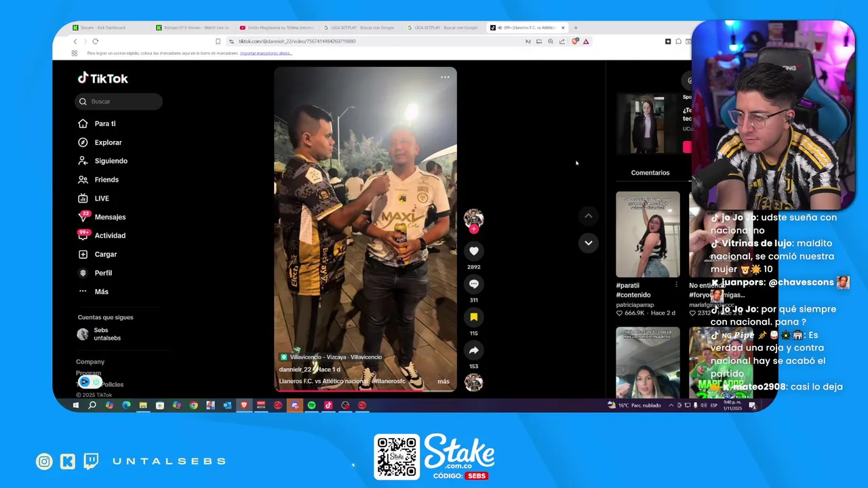The width and height of the screenshot is (868, 488).
Task: Open Windows taskbar search
Action: (92, 405)
